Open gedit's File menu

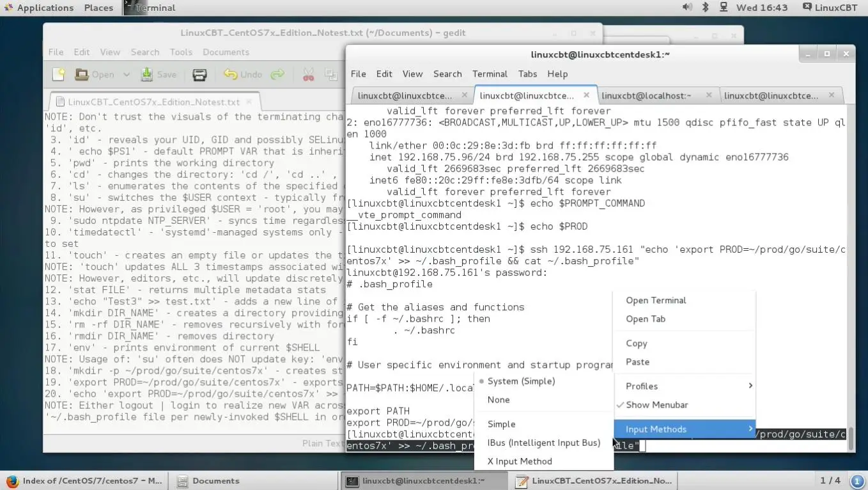(x=56, y=52)
